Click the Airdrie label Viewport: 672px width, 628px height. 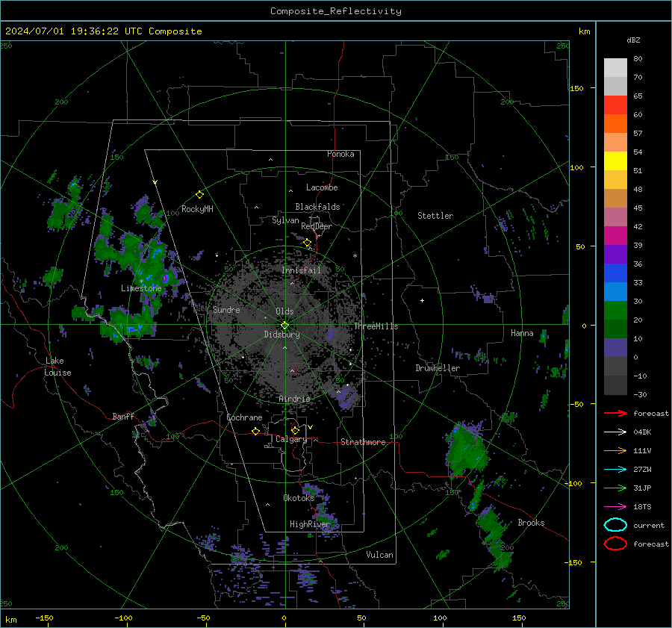coord(294,399)
